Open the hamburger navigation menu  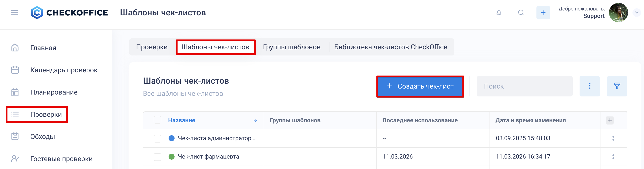[15, 13]
